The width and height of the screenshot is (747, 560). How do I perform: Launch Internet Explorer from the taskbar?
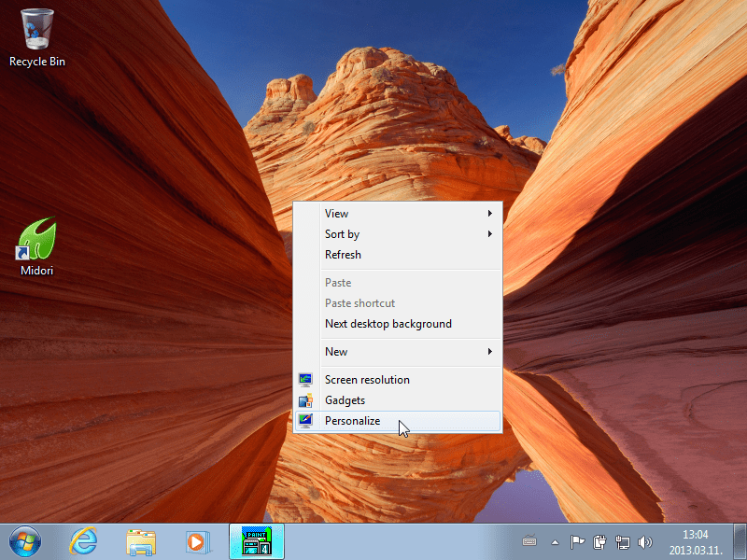point(83,541)
